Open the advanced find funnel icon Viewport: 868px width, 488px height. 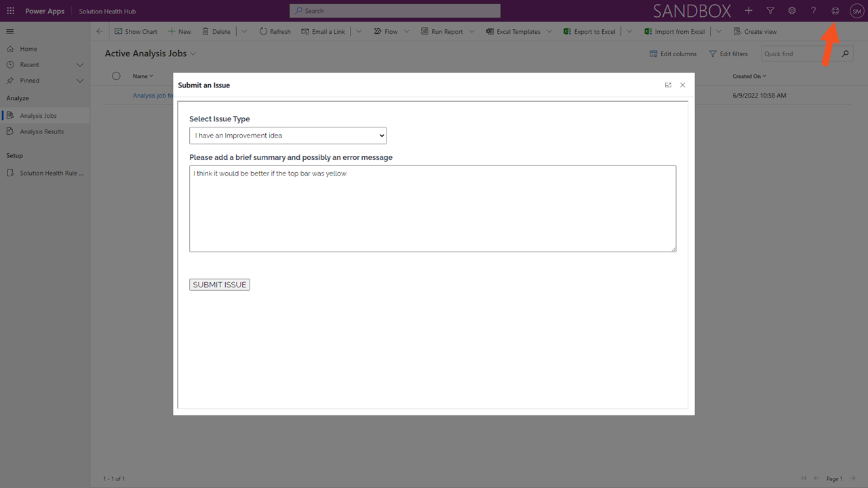(770, 11)
